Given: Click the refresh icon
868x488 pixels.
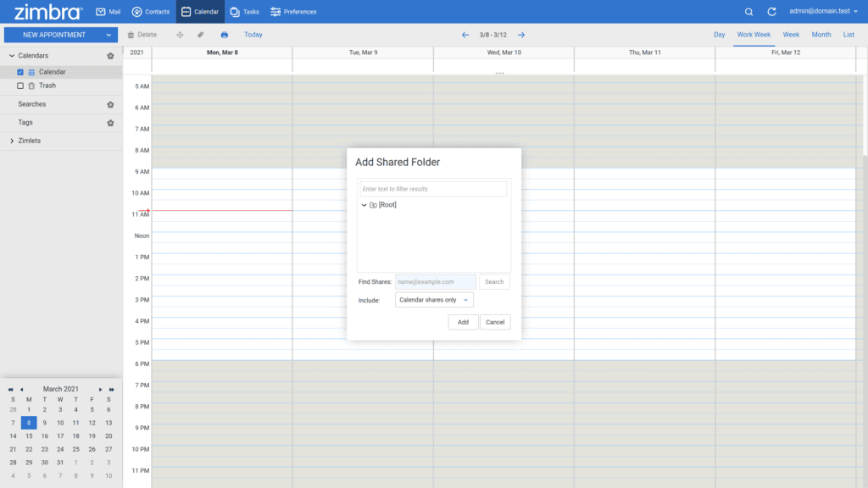Looking at the screenshot, I should click(771, 12).
